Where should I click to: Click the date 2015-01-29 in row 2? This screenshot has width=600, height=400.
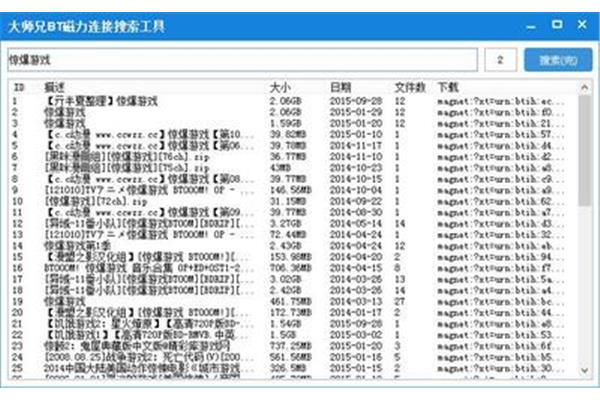click(356, 112)
